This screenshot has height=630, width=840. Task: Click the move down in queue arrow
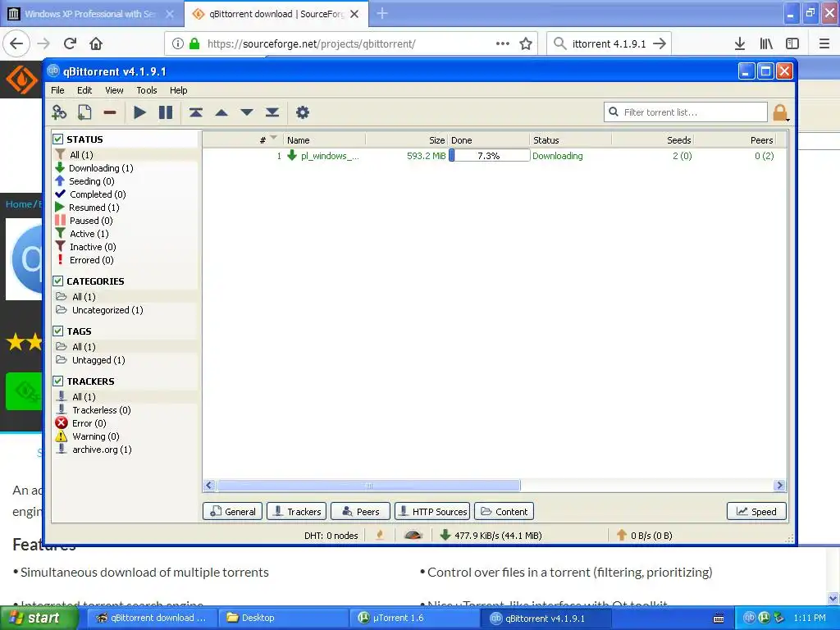(246, 112)
